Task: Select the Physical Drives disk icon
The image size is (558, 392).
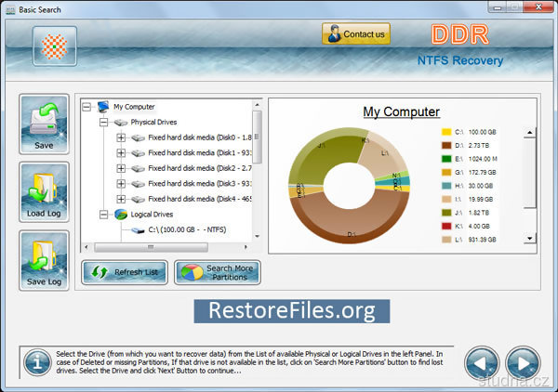Action: coord(121,123)
